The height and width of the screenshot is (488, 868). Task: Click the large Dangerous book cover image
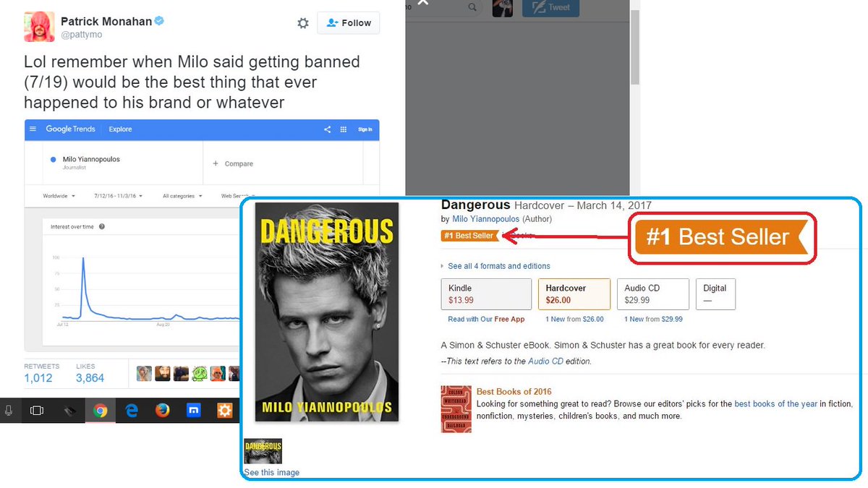click(x=327, y=312)
